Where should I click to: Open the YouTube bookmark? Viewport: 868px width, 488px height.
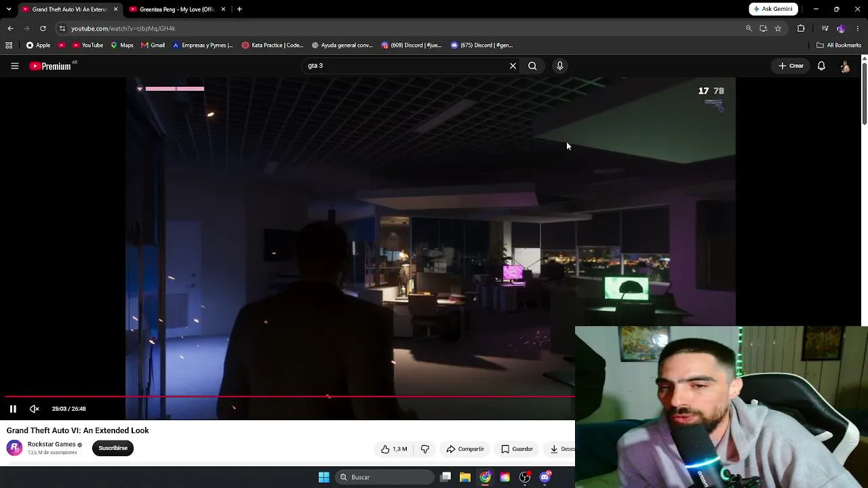pos(87,45)
